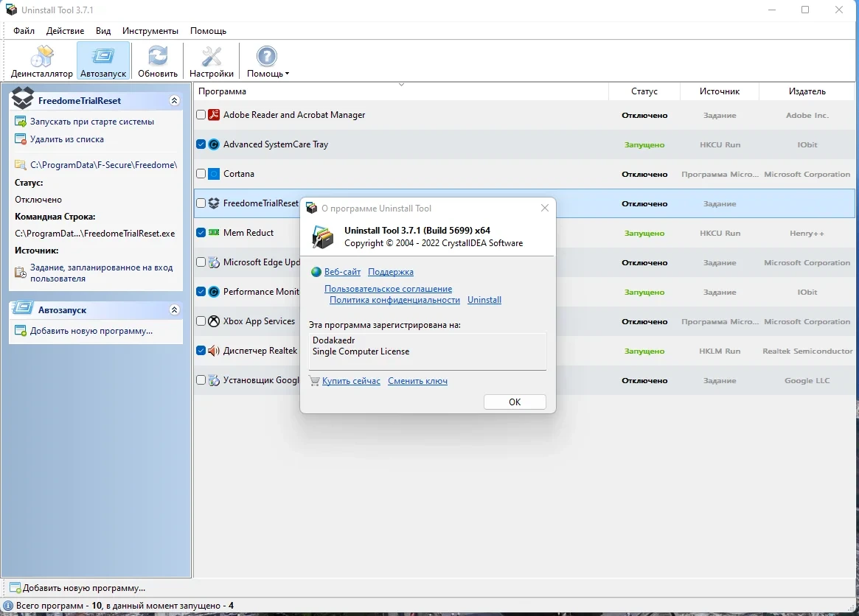The height and width of the screenshot is (616, 859).
Task: Switch to Автозапуск toolbar section
Action: pos(103,61)
